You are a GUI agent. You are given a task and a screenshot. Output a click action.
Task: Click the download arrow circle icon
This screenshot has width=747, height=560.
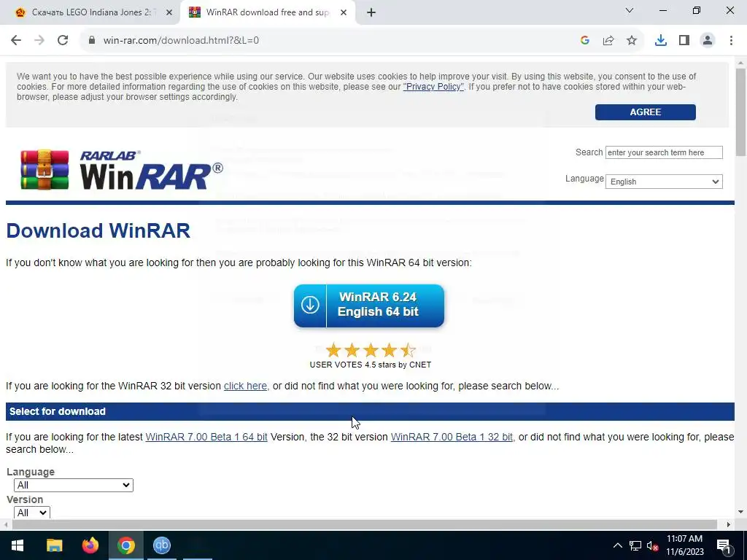click(x=310, y=305)
